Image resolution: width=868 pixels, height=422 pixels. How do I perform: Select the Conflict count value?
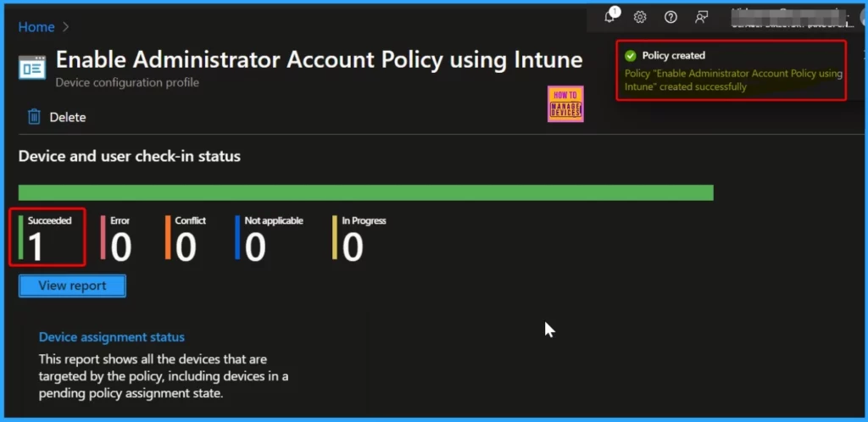pos(186,247)
